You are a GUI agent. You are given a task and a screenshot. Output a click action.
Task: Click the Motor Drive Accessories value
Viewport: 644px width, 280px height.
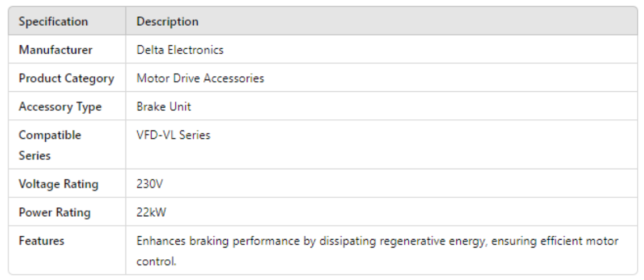click(200, 78)
